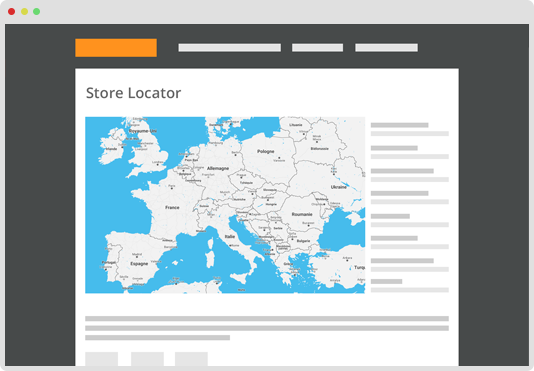This screenshot has height=371, width=534.
Task: Click the yellow minimize window button
Action: pyautogui.click(x=24, y=12)
